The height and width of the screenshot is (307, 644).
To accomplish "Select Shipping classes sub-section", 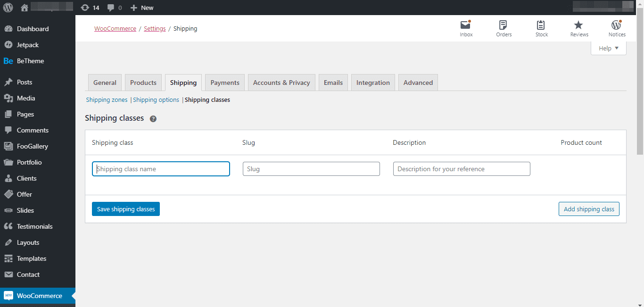I will [x=207, y=100].
